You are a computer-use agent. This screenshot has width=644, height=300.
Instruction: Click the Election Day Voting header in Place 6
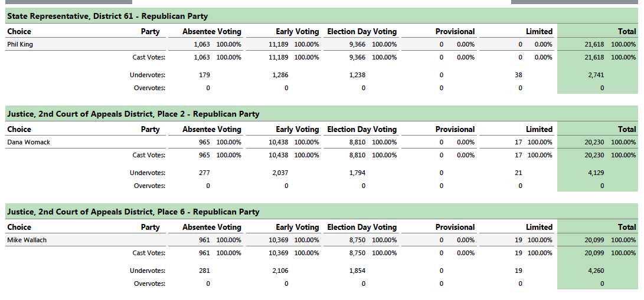pos(362,228)
